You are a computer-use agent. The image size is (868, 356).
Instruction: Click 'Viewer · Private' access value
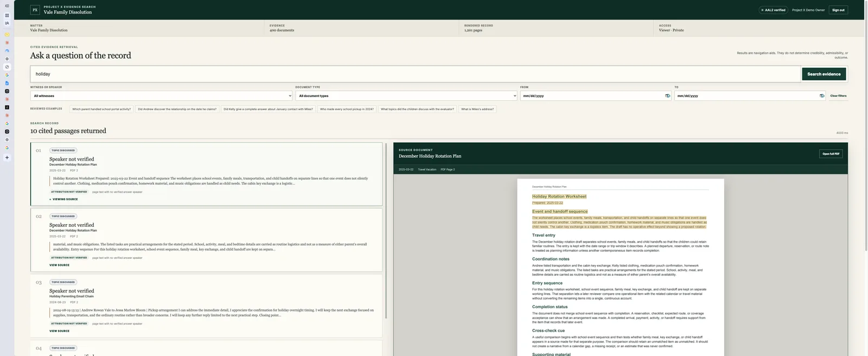(x=671, y=30)
